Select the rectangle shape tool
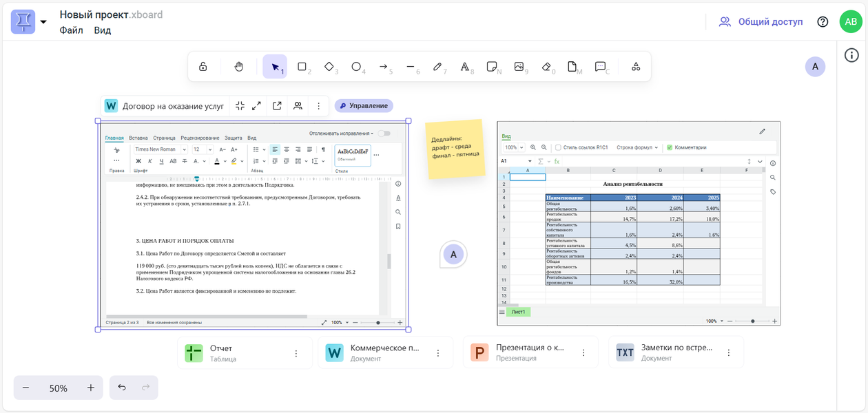The height and width of the screenshot is (413, 868). [x=302, y=67]
